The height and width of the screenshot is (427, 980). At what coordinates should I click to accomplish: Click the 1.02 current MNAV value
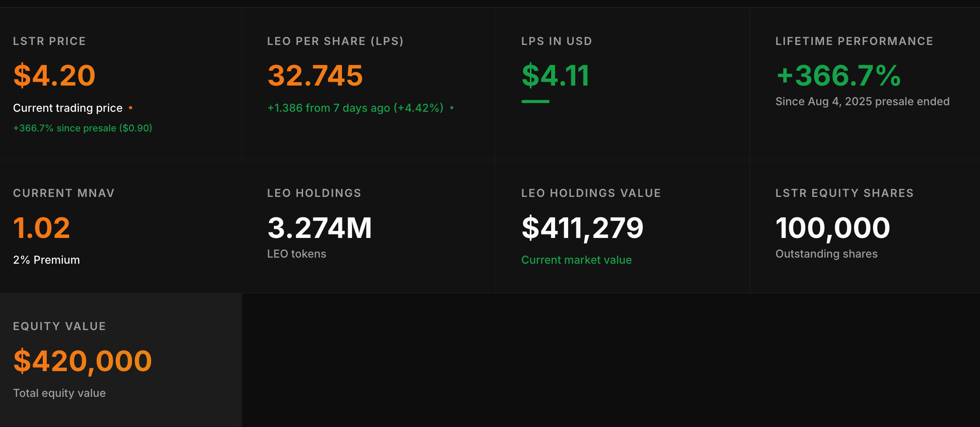[41, 228]
